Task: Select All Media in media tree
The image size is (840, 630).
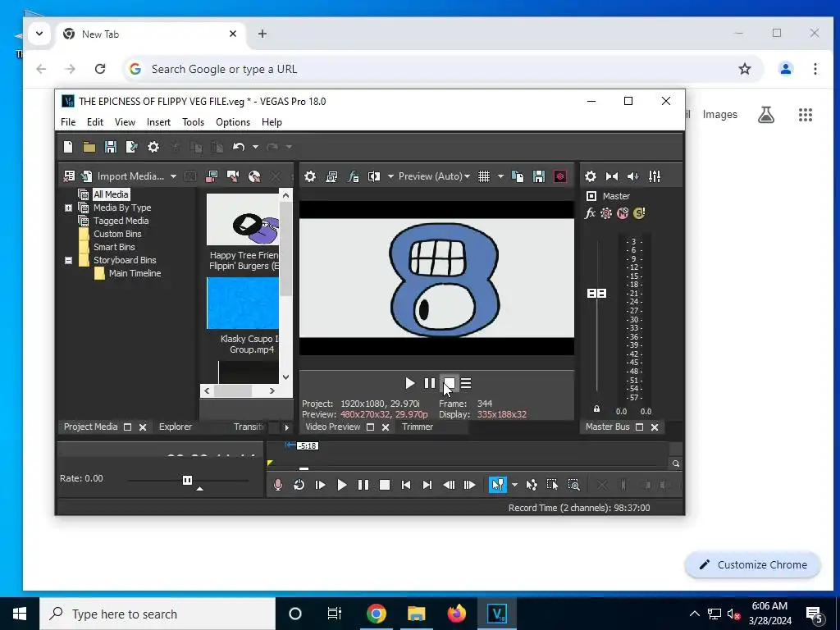Action: tap(111, 194)
